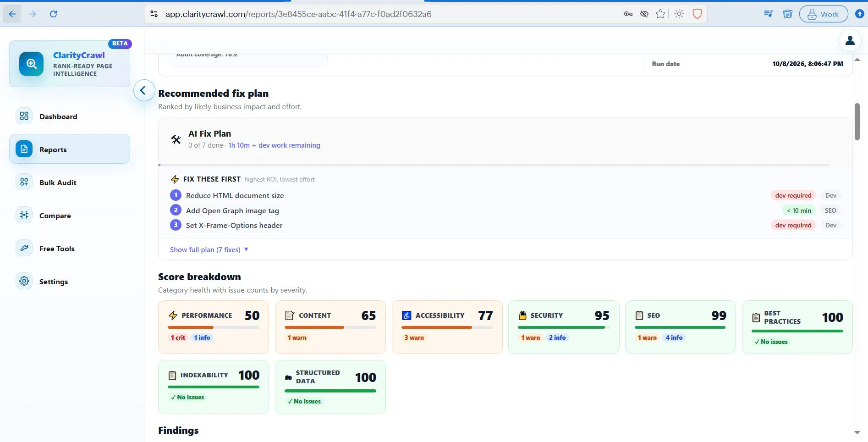Click the SEO score card
The width and height of the screenshot is (868, 442).
coord(681,327)
